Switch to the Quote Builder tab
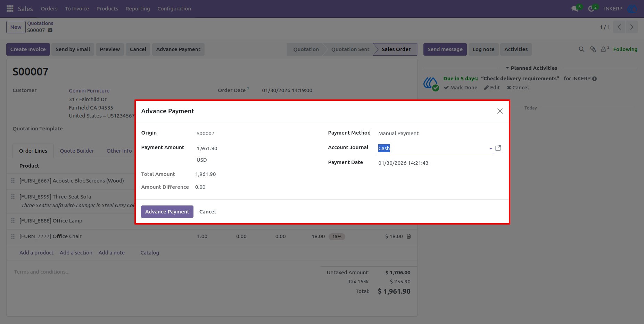The width and height of the screenshot is (644, 324). tap(77, 151)
